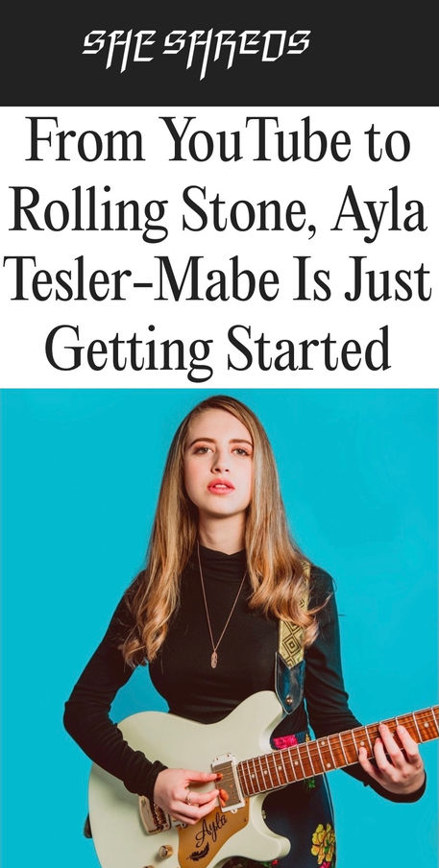Click the 'Getting Started' headline text

click(218, 350)
